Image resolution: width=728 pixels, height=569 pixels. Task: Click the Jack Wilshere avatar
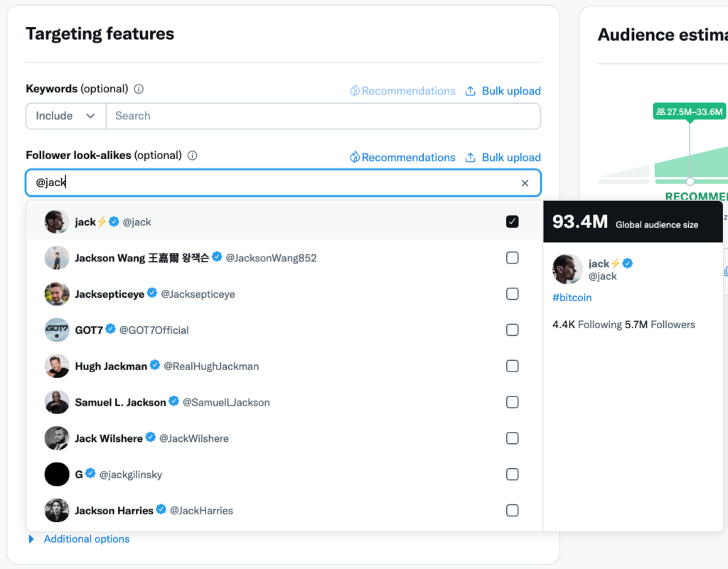coord(57,438)
